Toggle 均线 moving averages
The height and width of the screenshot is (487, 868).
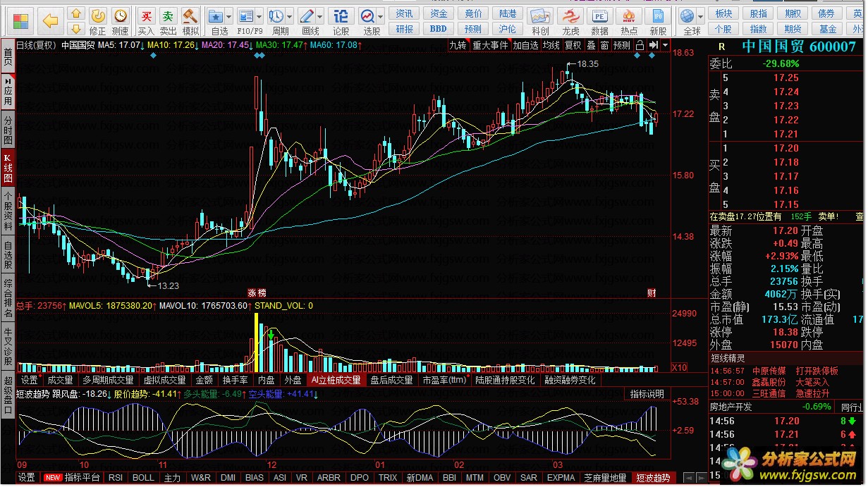[x=551, y=45]
